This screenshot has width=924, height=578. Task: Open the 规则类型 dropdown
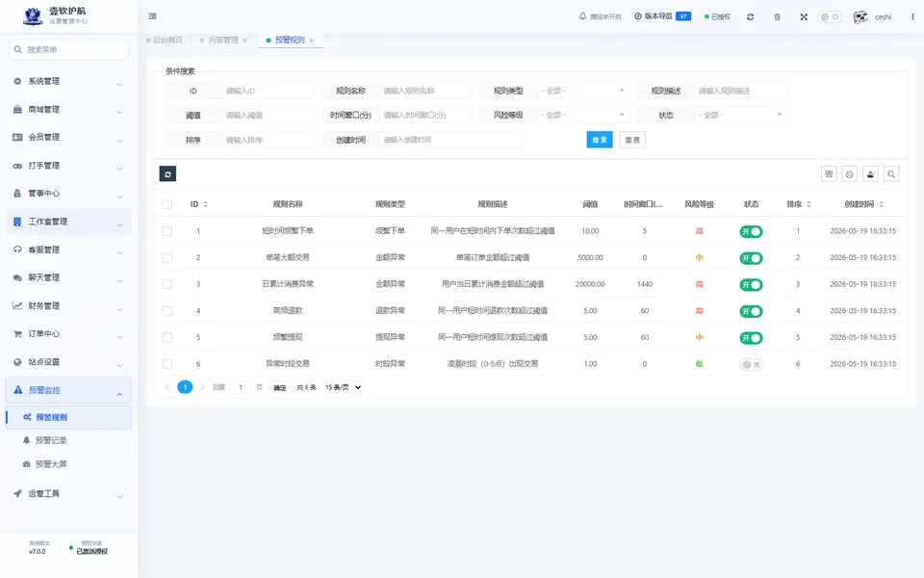(583, 91)
